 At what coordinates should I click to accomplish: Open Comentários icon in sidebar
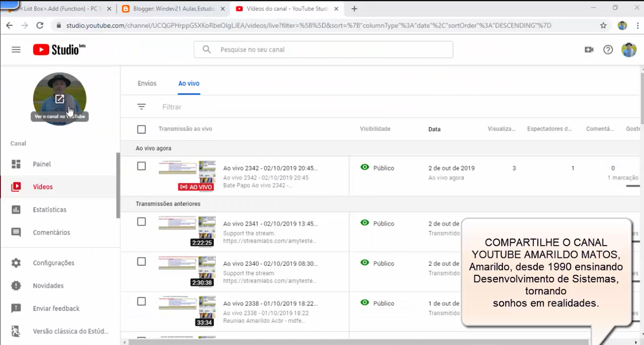click(16, 232)
